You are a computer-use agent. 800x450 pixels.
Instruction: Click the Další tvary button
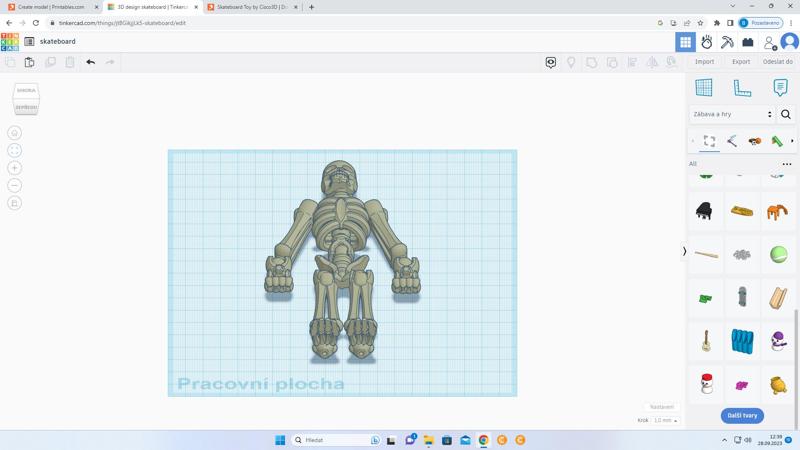click(x=742, y=415)
